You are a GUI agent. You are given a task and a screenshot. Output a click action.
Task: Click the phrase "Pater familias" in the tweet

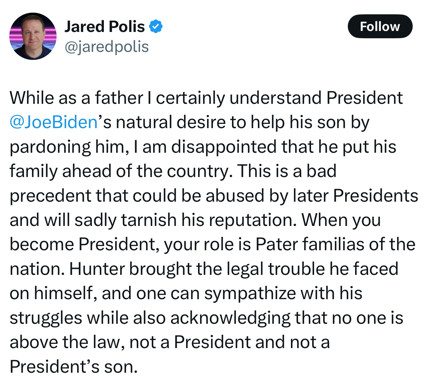click(310, 244)
